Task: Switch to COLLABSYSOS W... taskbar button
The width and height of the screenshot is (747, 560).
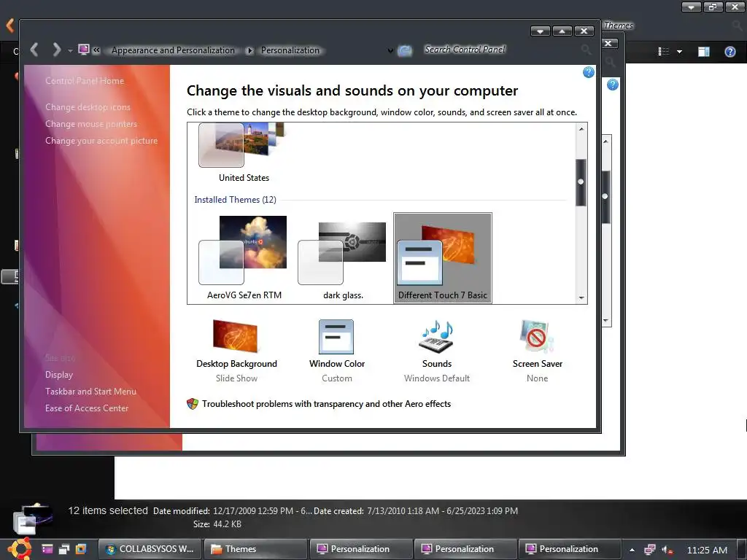Action: (x=150, y=549)
